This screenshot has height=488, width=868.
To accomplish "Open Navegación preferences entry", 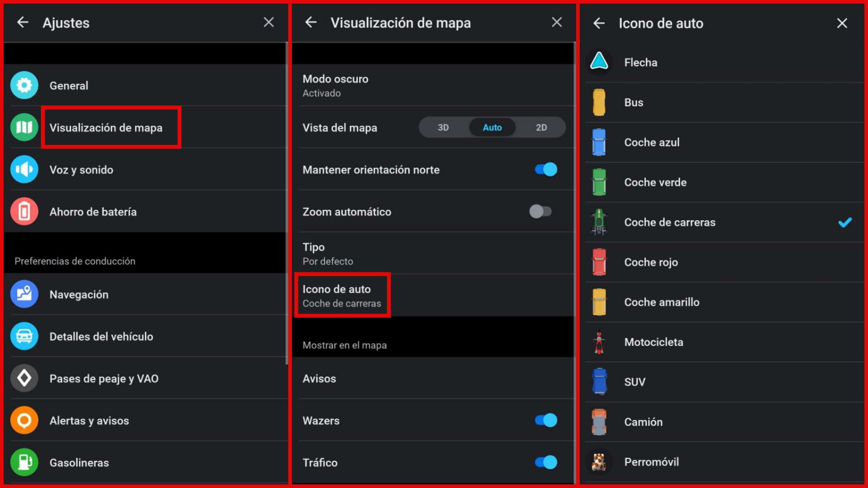I will (145, 294).
